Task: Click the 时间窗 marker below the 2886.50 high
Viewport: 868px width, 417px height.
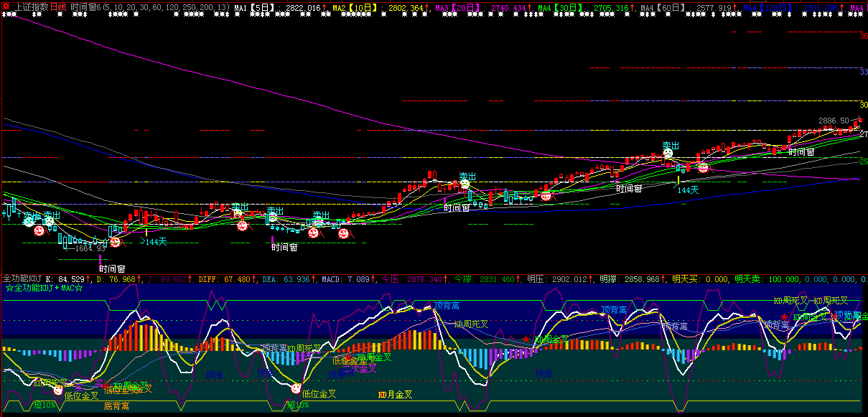Action: (801, 151)
